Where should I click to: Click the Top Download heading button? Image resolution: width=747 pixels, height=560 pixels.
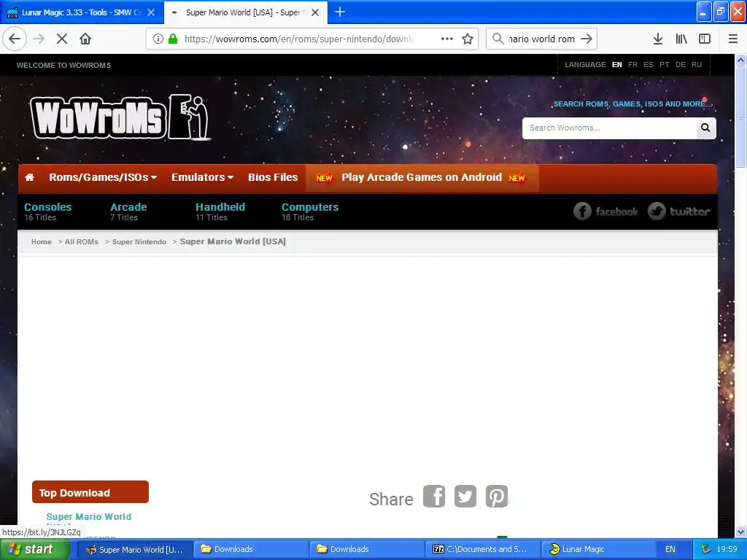click(90, 492)
